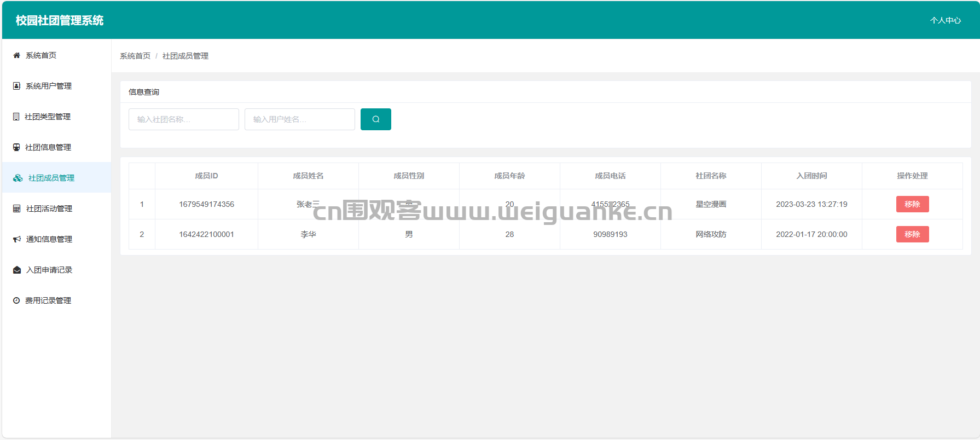Click the user icon beside 系统用户管理
Image resolution: width=980 pixels, height=440 pixels.
(16, 86)
